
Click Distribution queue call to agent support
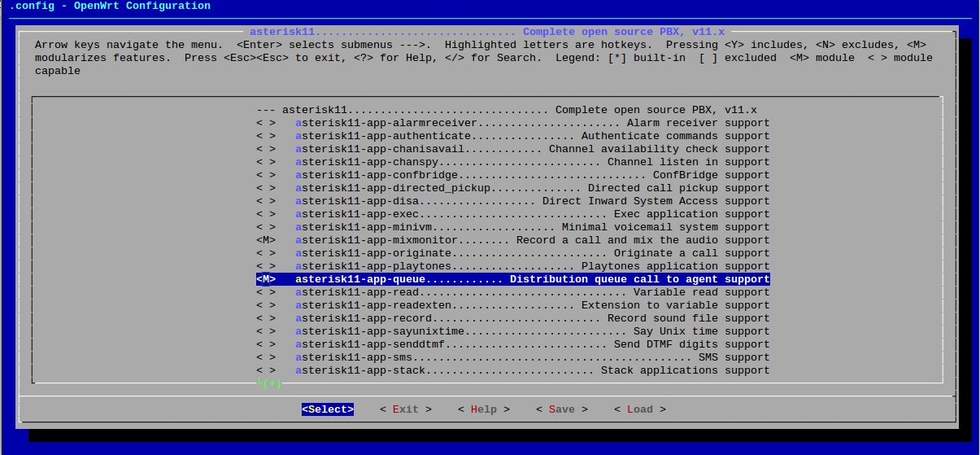(x=639, y=279)
